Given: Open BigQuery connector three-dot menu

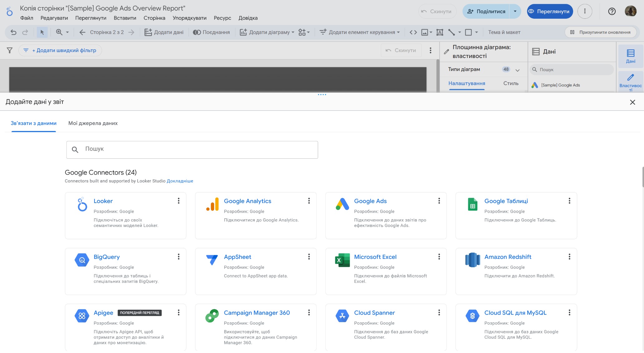Looking at the screenshot, I should [179, 257].
